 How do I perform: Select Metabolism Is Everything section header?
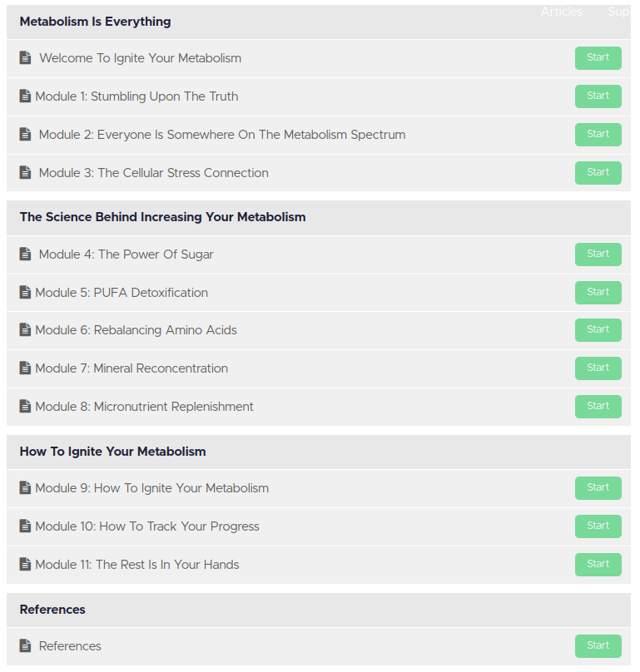(96, 22)
